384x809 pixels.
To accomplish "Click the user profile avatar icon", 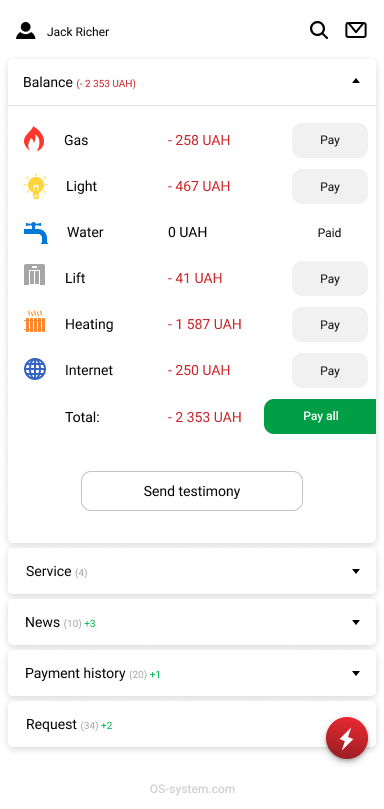I will [x=26, y=31].
